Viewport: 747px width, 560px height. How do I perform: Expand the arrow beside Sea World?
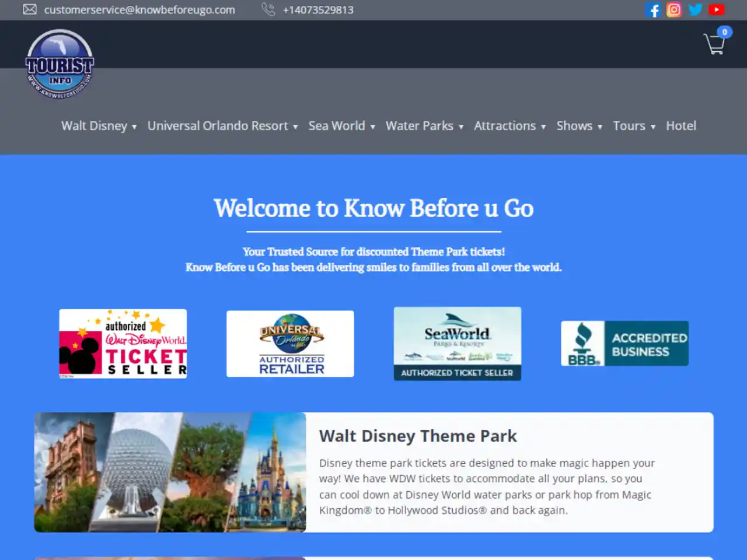[373, 127]
